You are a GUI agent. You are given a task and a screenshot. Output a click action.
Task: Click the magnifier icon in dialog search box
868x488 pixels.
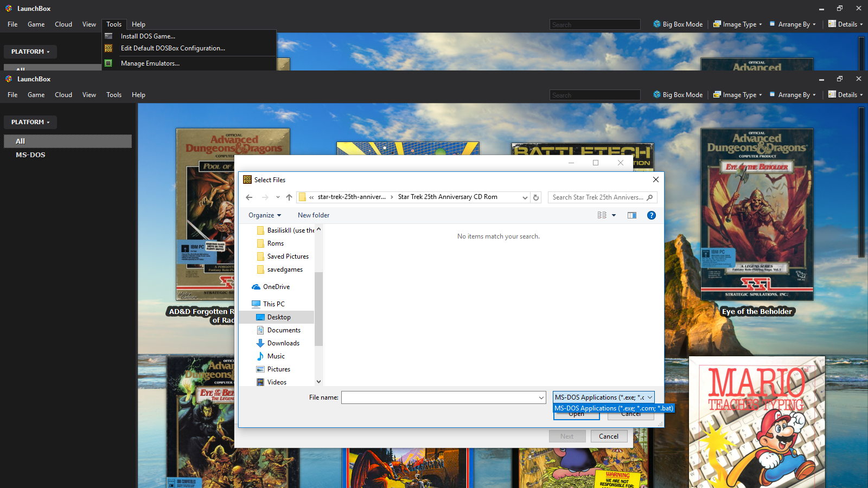[649, 197]
